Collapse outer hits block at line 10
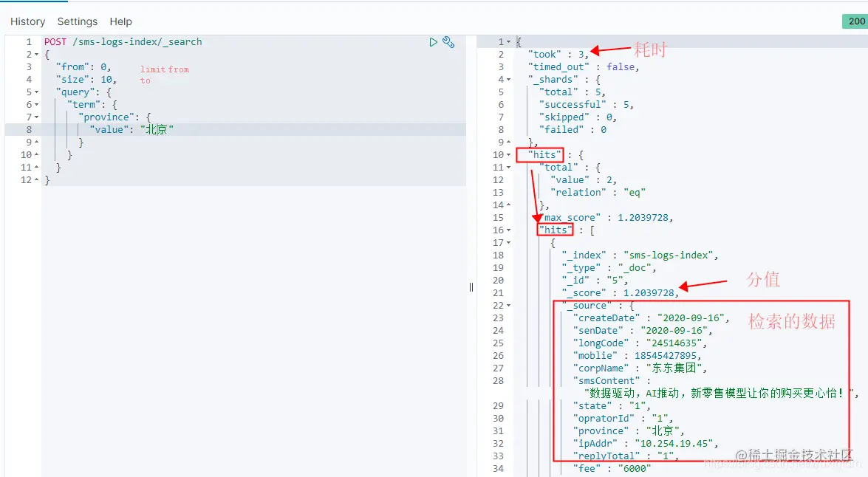Viewport: 868px width, 477px height. (509, 155)
